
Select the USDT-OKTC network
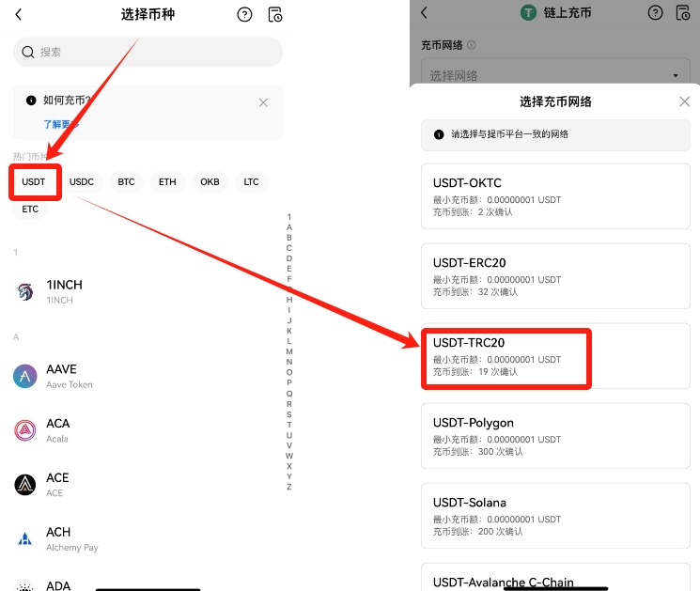point(555,196)
